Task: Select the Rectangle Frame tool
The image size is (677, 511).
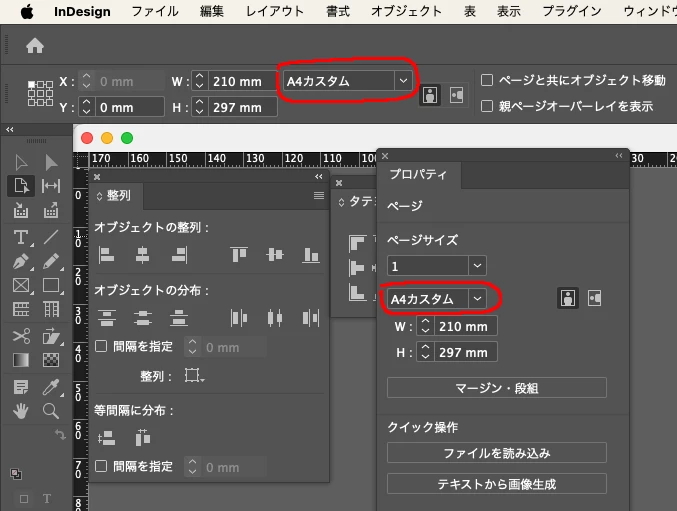Action: coord(21,285)
